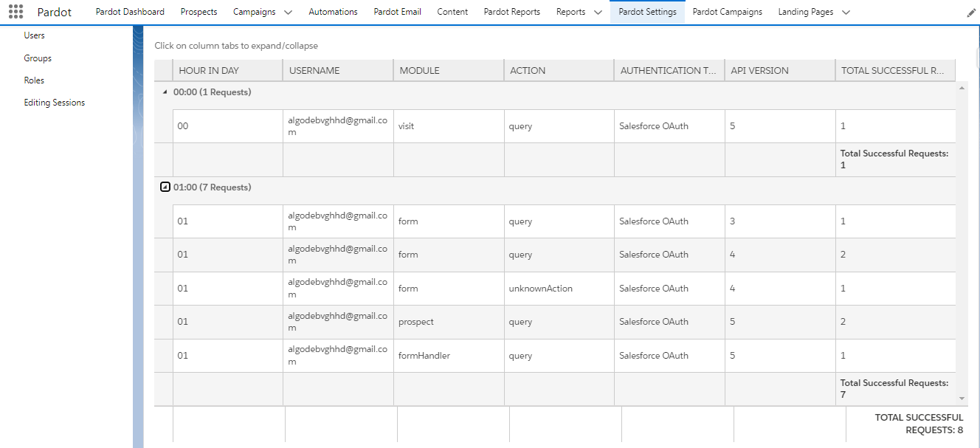The width and height of the screenshot is (980, 448).
Task: Open Editing Sessions in the sidebar
Action: click(x=54, y=103)
